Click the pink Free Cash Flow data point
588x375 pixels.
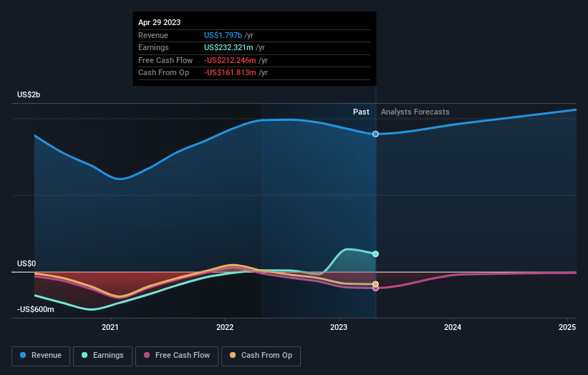(375, 288)
